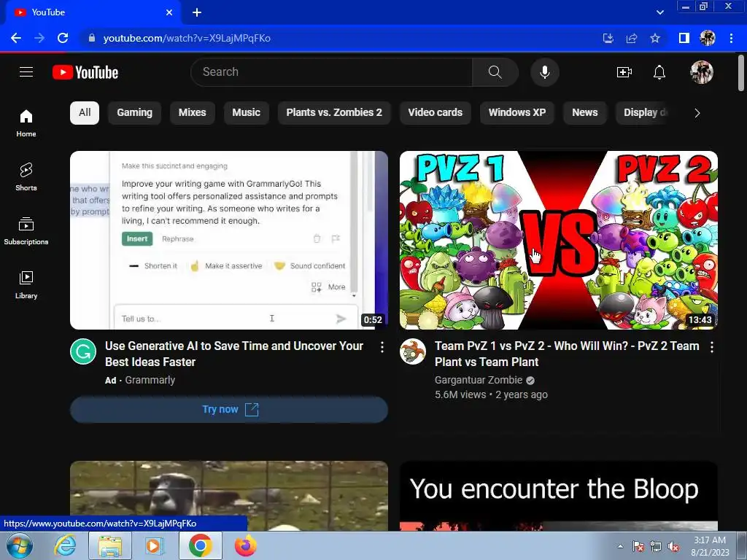747x560 pixels.
Task: Open the Grammarly ad video title
Action: pos(234,354)
